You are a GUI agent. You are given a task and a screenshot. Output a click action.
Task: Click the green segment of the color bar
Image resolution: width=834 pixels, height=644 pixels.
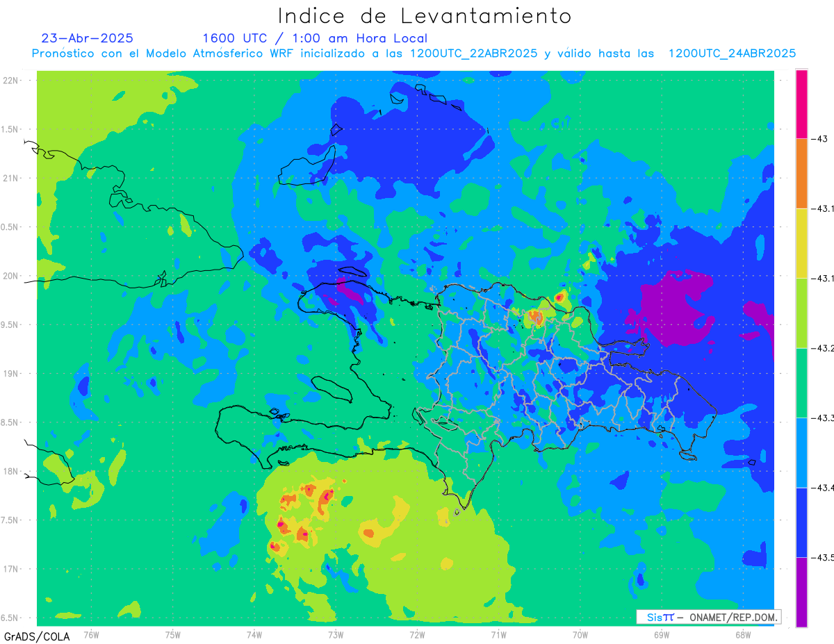(801, 383)
